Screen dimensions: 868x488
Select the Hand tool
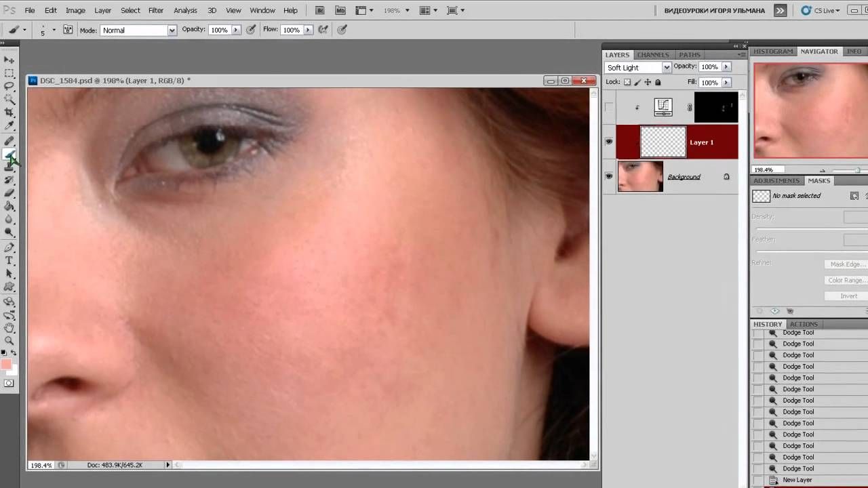pos(9,327)
